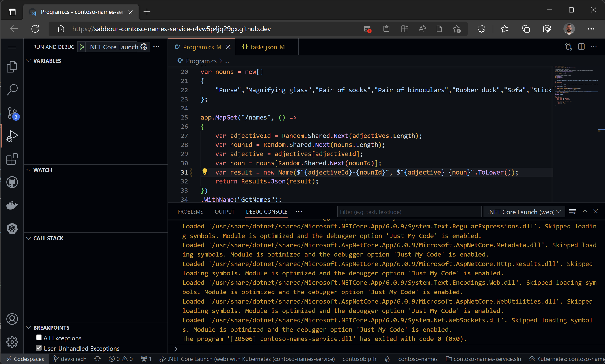Uncheck the User-Unhandled Exceptions breakpoint

[39, 348]
